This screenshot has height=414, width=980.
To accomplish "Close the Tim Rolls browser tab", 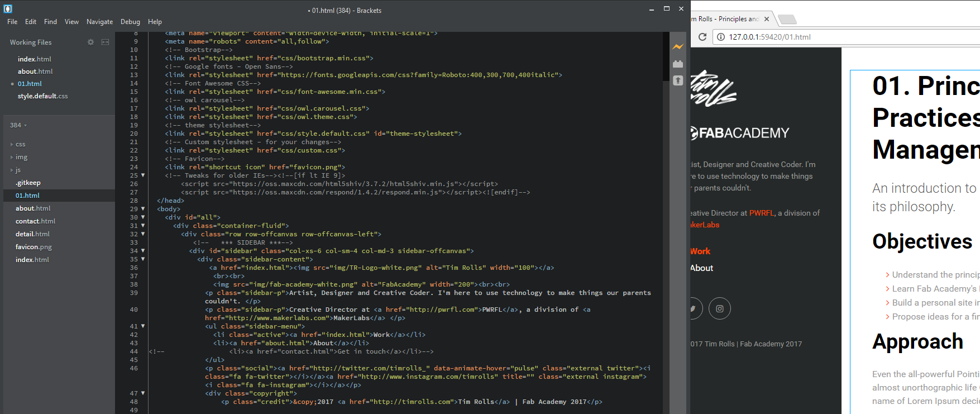I will [767, 19].
